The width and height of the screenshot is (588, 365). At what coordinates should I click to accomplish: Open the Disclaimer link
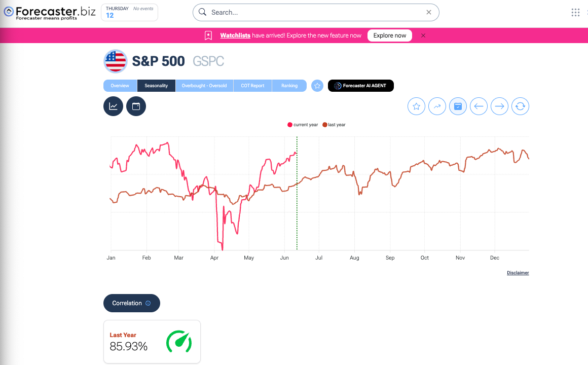(x=518, y=273)
